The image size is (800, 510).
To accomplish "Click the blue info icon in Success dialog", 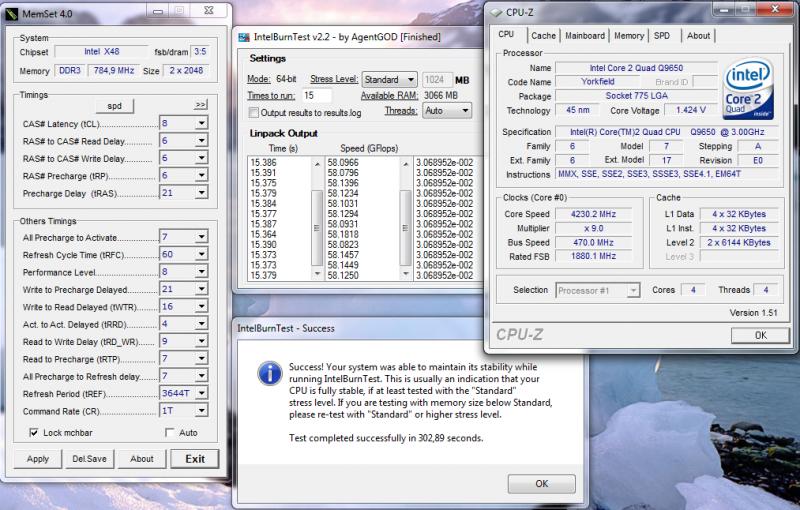I will (x=270, y=373).
